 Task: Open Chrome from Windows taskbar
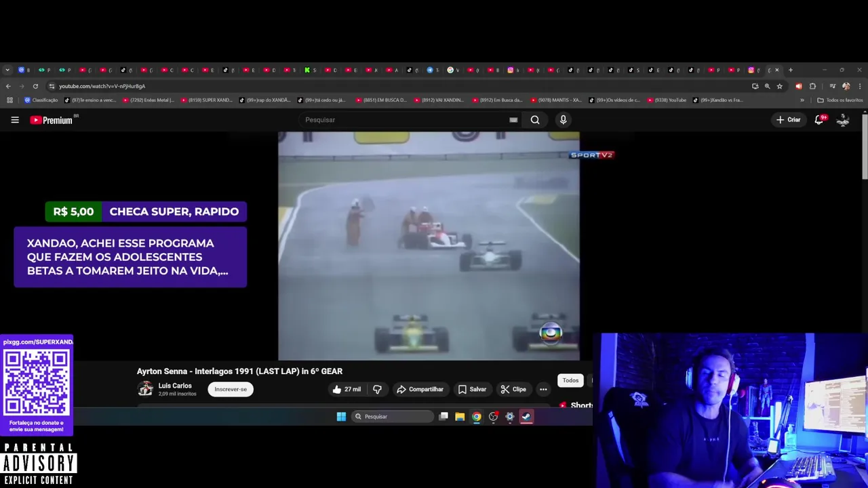[x=477, y=417]
